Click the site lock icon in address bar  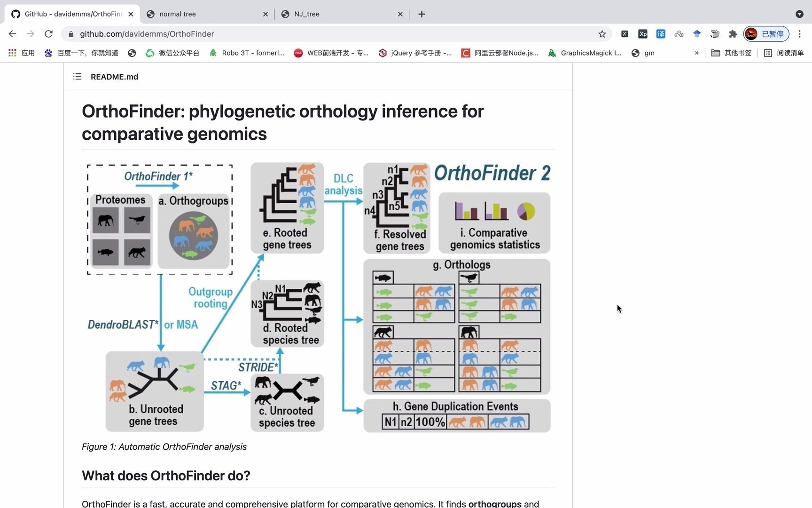click(x=71, y=34)
